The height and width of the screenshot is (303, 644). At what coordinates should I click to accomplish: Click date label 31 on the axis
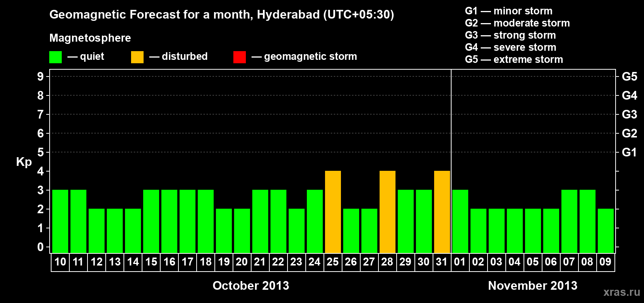click(442, 262)
